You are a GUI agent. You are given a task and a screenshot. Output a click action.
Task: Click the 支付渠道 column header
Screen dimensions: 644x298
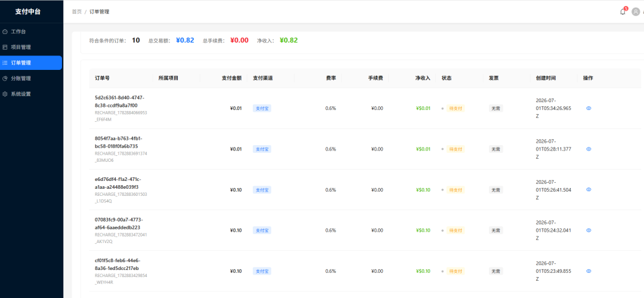[x=263, y=78]
